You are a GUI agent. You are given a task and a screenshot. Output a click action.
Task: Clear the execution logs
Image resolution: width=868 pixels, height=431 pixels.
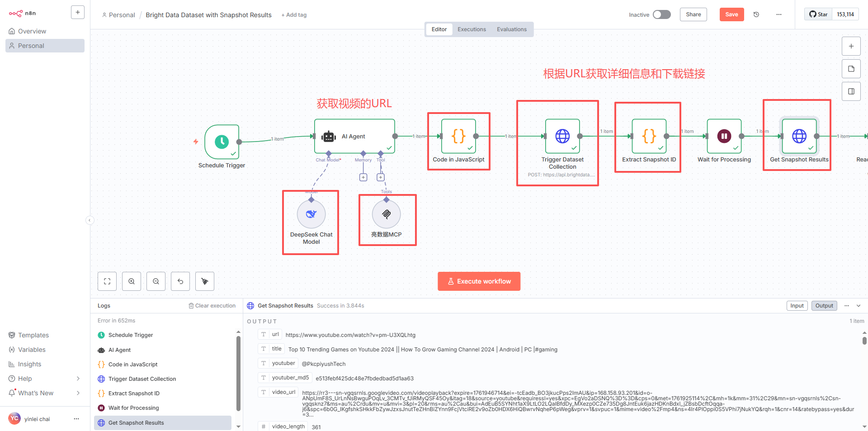click(212, 306)
